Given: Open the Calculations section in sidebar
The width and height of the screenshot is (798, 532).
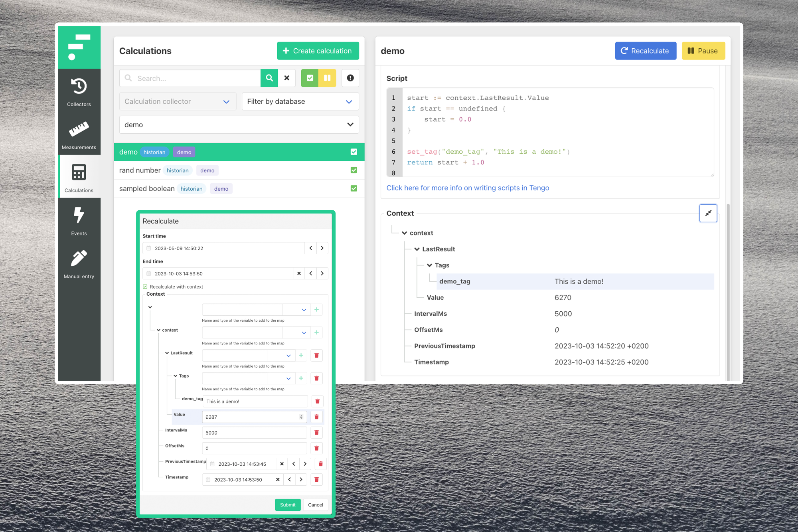Looking at the screenshot, I should coord(79,177).
